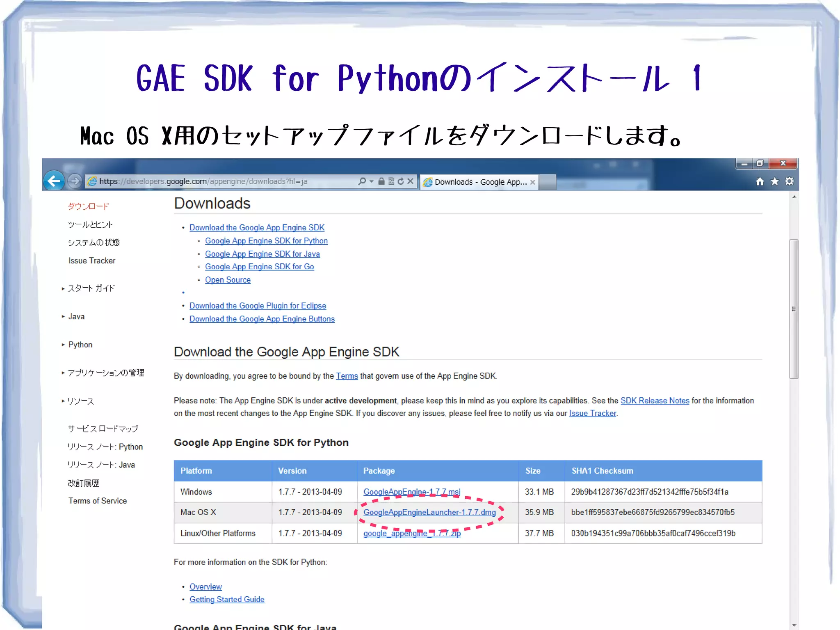Click the scrollbar down arrow

coord(794,625)
